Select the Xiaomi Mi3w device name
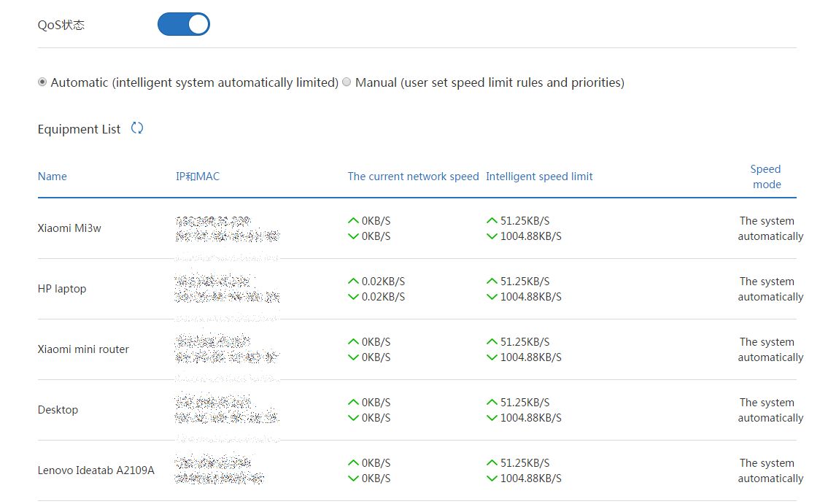Viewport: 820px width, 504px height. 69,228
